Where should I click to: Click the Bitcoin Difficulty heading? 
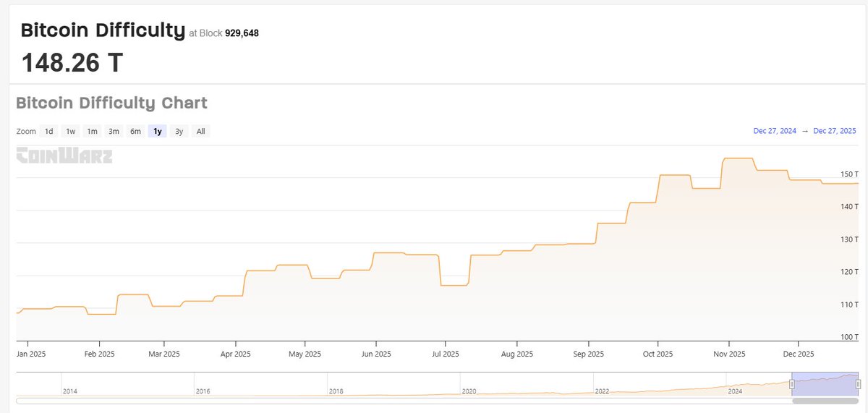tap(103, 30)
